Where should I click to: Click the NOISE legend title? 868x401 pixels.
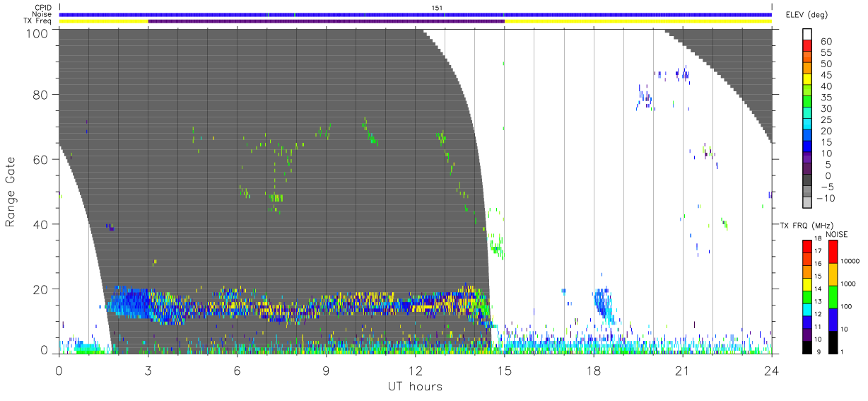pos(836,234)
